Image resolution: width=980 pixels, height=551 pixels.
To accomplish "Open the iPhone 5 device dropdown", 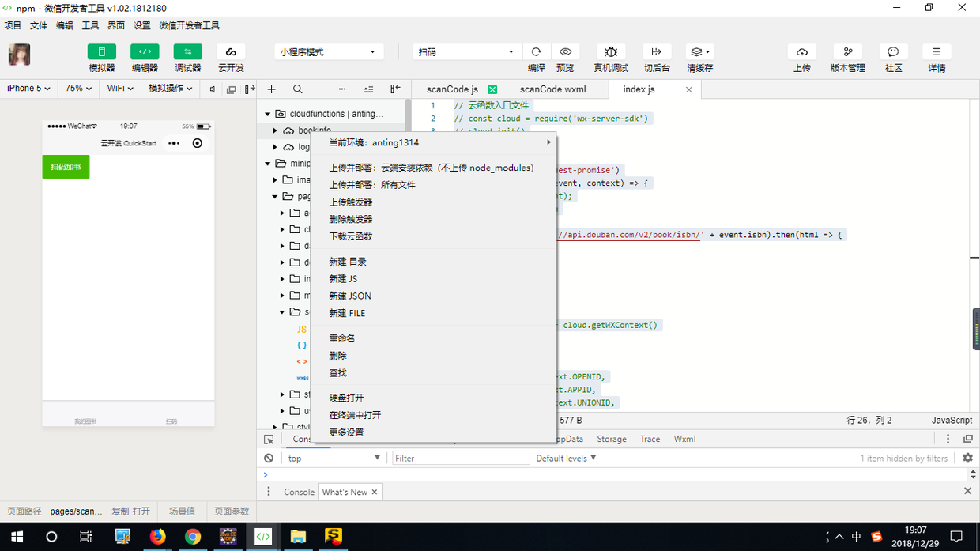I will pos(28,89).
